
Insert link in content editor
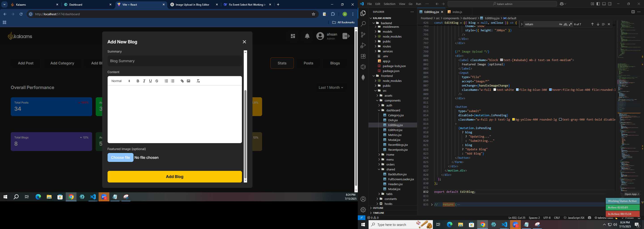(x=182, y=81)
